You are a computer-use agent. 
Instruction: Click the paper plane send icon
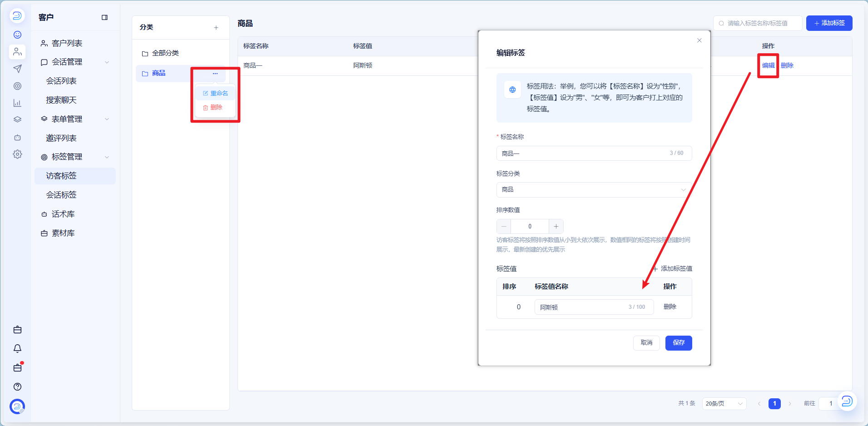pyautogui.click(x=17, y=69)
